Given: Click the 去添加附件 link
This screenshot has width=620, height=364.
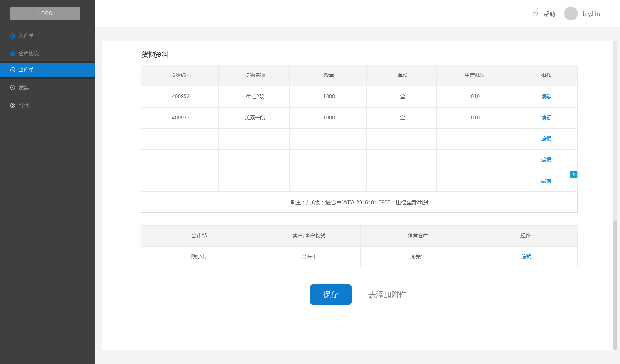Looking at the screenshot, I should point(387,295).
